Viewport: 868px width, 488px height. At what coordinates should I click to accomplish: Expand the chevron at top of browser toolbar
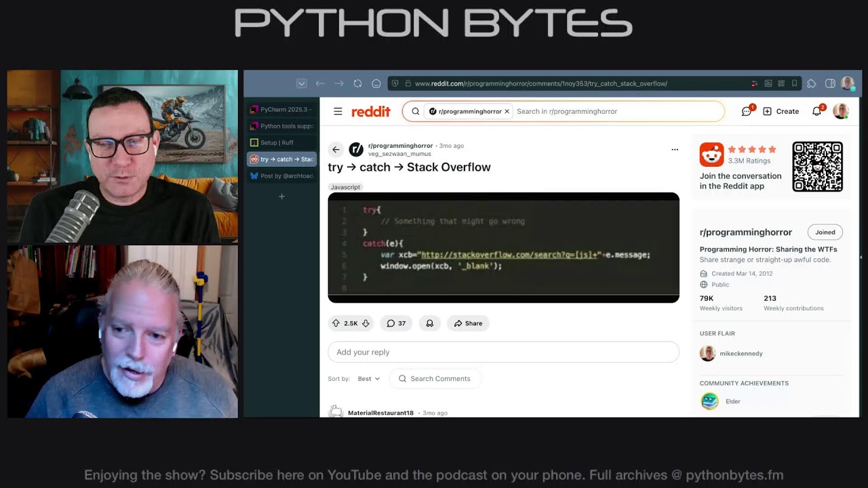pos(301,83)
